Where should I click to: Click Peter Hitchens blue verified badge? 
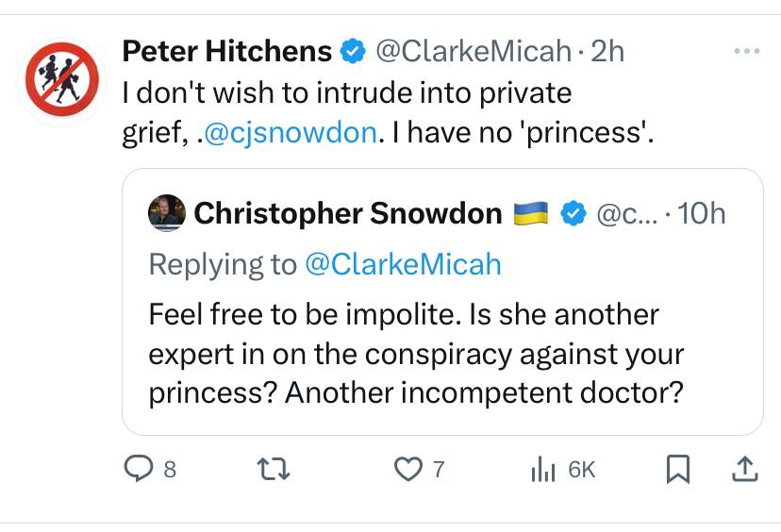[353, 51]
